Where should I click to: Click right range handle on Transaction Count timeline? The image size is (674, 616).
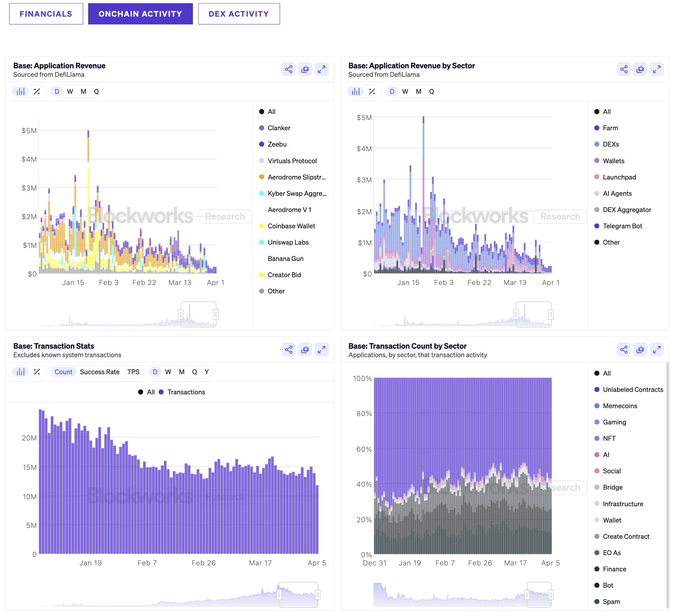[551, 595]
